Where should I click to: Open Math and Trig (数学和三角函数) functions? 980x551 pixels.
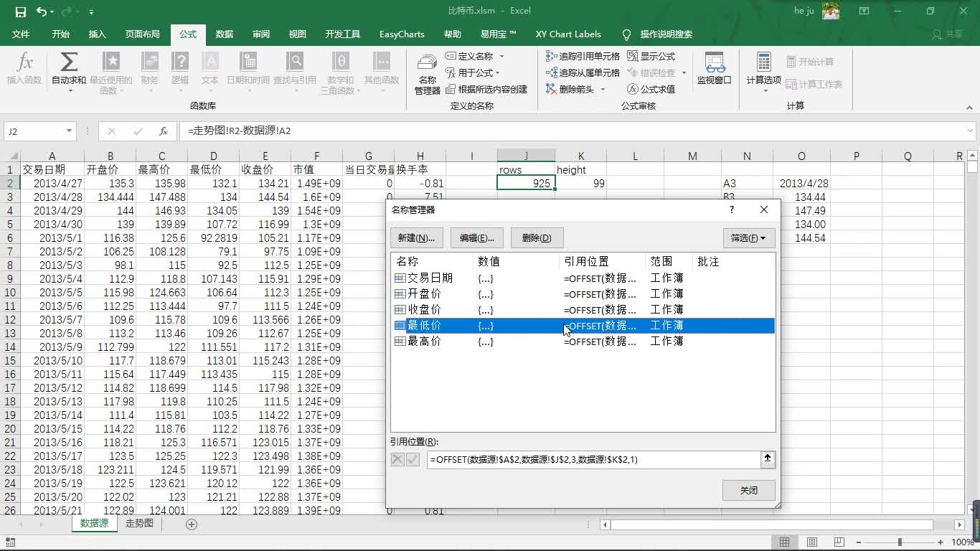pyautogui.click(x=340, y=73)
